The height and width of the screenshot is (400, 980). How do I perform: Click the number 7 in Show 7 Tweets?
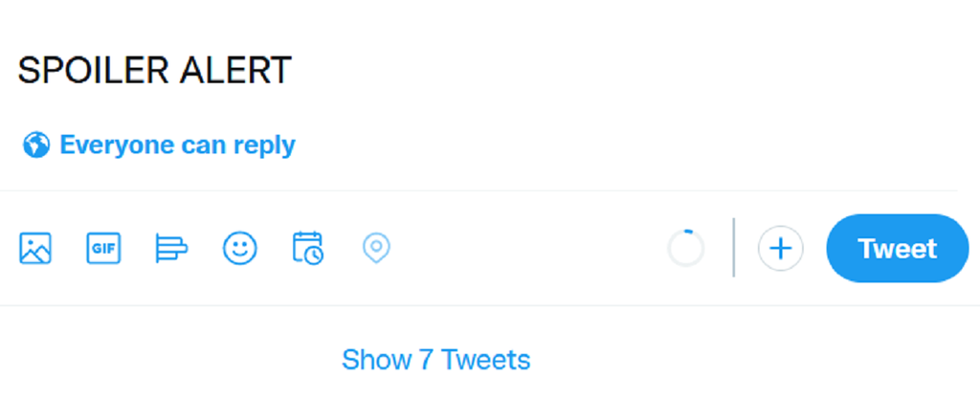tap(427, 360)
